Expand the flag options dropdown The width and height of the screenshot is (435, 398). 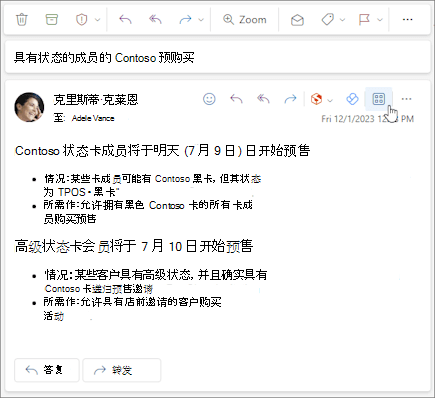(380, 20)
